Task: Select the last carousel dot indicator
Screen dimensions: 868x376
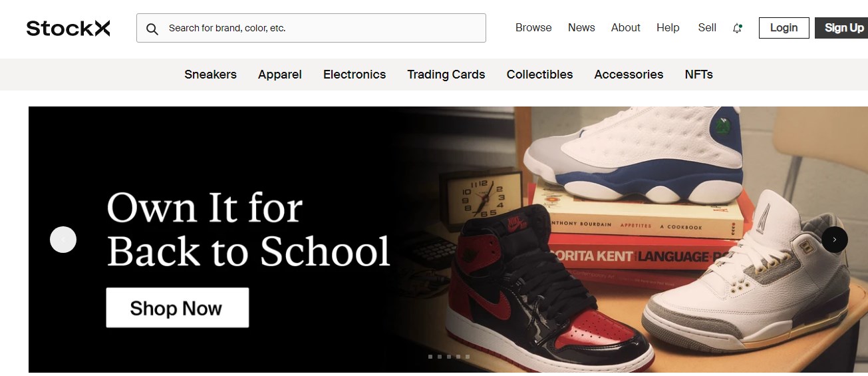Action: tap(468, 357)
